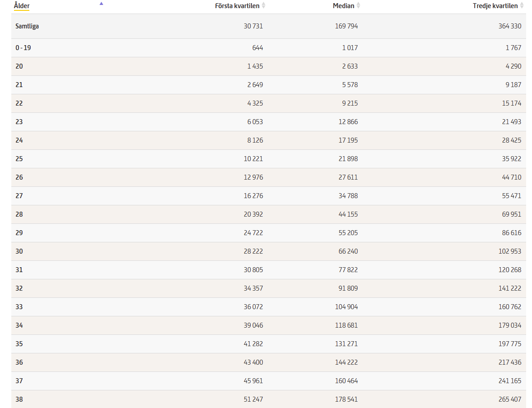Select first quartile value 30 731
The width and height of the screenshot is (532, 408).
253,26
